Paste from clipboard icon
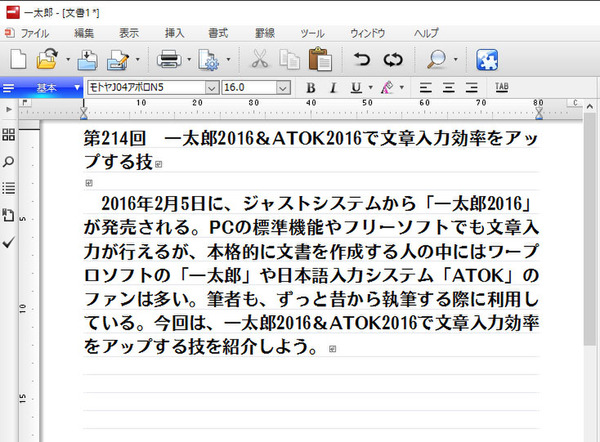Image resolution: width=600 pixels, height=442 pixels. pyautogui.click(x=320, y=59)
